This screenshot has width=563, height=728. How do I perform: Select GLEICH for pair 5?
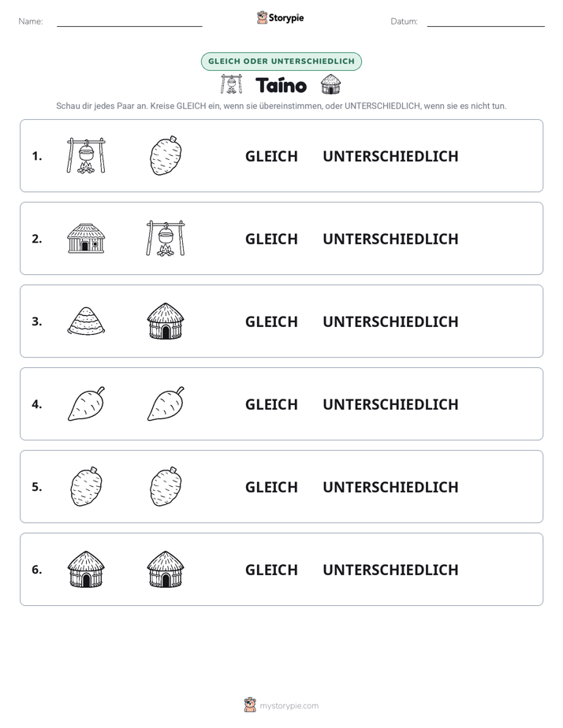point(271,487)
